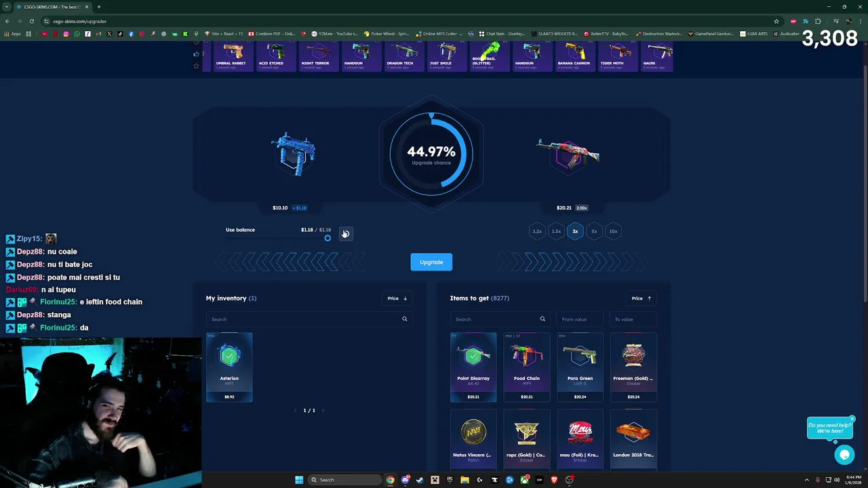Switch to the CSGO-SKINS.COM tab

coord(52,7)
